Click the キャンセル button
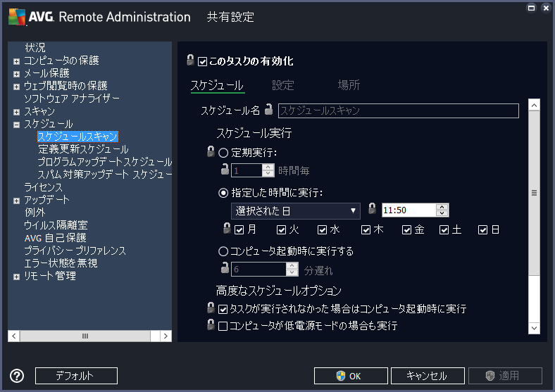 pos(428,376)
